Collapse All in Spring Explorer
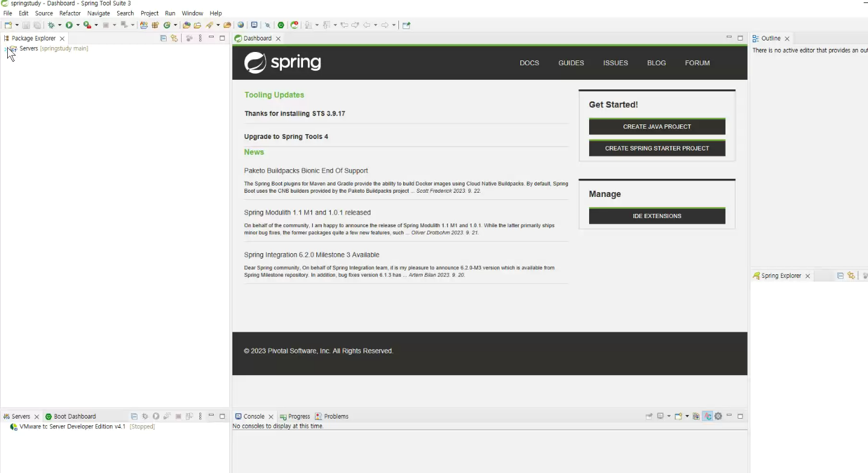868x473 pixels. 840,275
